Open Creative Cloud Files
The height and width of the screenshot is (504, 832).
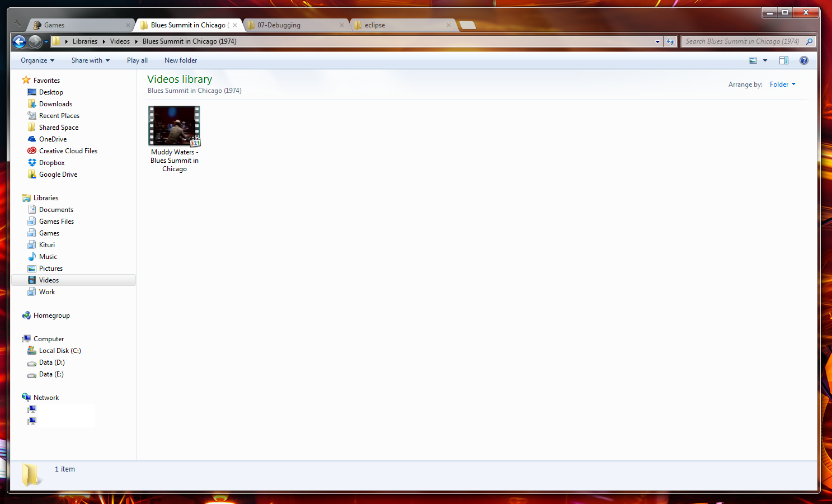68,151
